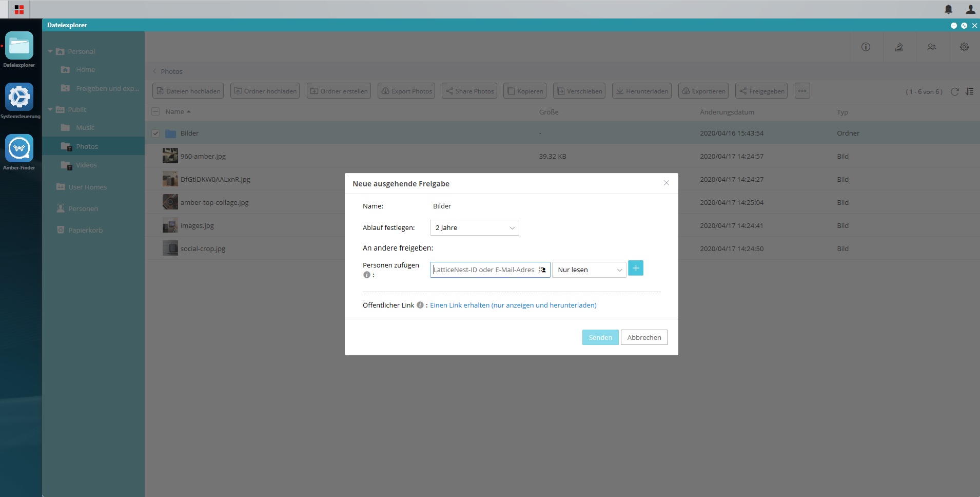The width and height of the screenshot is (980, 497).
Task: Open the Amber-Finder app icon
Action: [19, 148]
